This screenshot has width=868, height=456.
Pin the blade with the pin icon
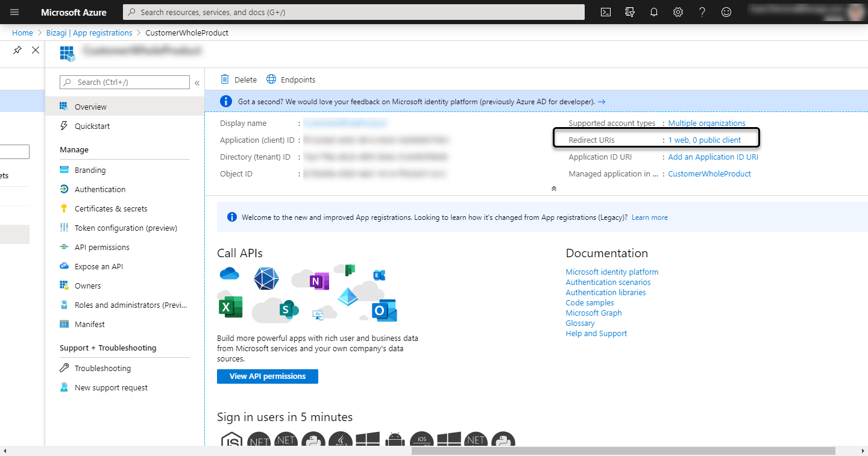(x=17, y=50)
